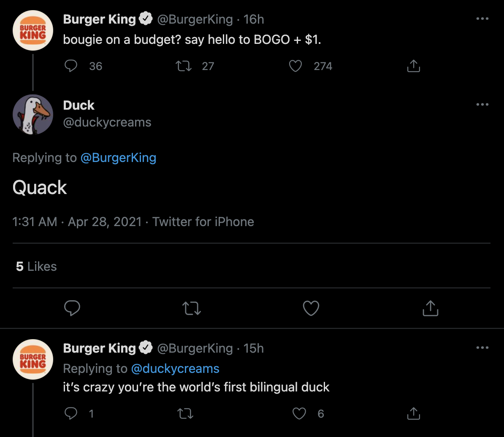The width and height of the screenshot is (504, 437).
Task: Like Duck's Quack tweet
Action: click(x=311, y=308)
